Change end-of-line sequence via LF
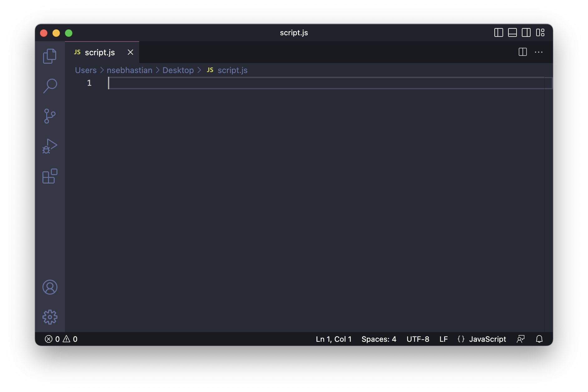 point(443,339)
